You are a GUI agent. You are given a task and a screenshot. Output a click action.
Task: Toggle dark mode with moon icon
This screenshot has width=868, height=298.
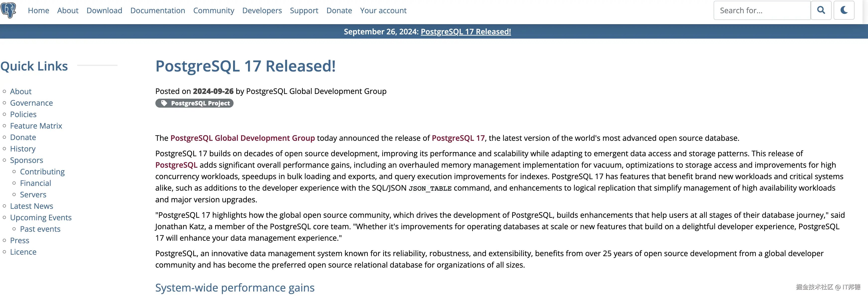(x=844, y=10)
